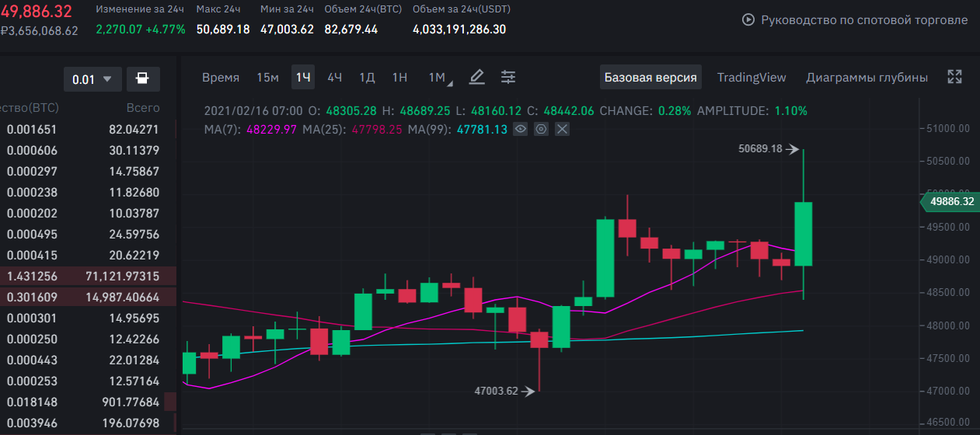Expand chart to fullscreen

955,77
